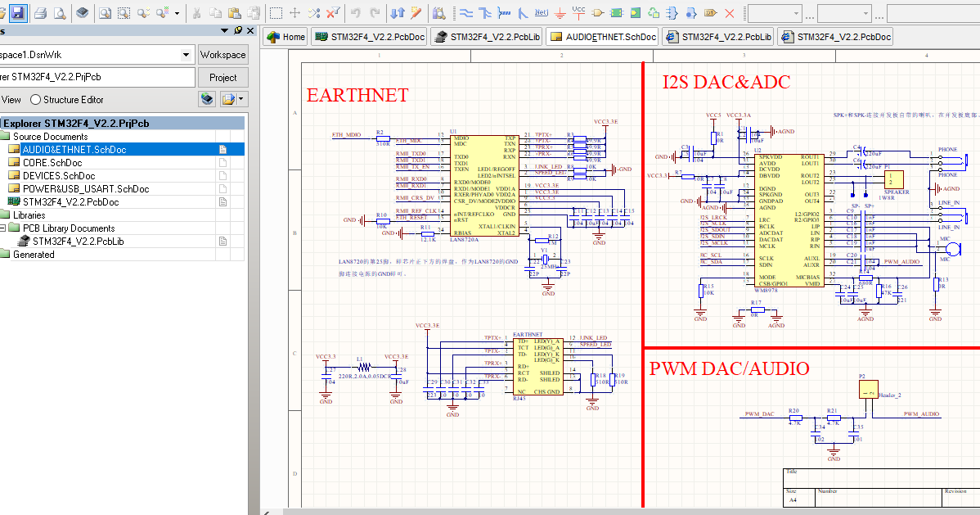Click the Cut scissors icon
This screenshot has width=980, height=515.
pyautogui.click(x=196, y=12)
